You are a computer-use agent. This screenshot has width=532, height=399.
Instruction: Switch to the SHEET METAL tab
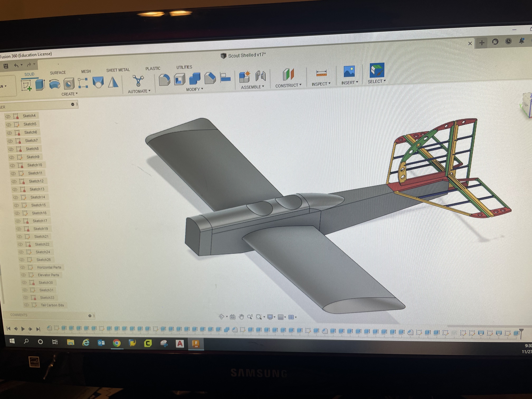coord(118,70)
